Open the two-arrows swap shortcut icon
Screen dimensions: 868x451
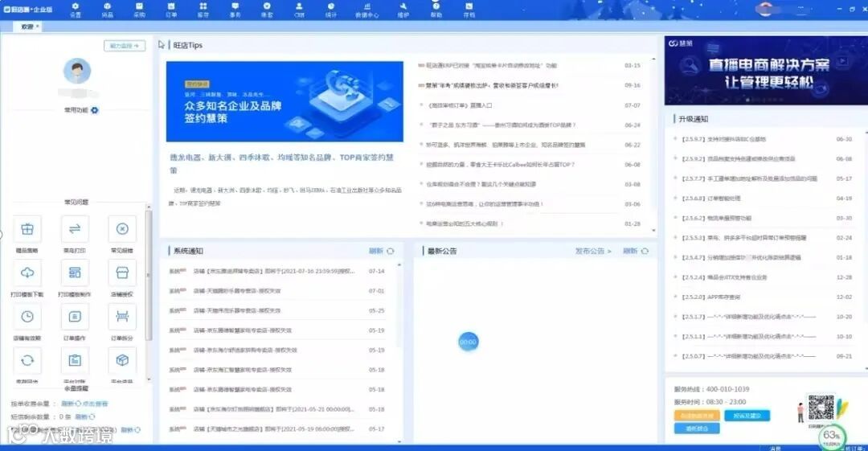[75, 229]
